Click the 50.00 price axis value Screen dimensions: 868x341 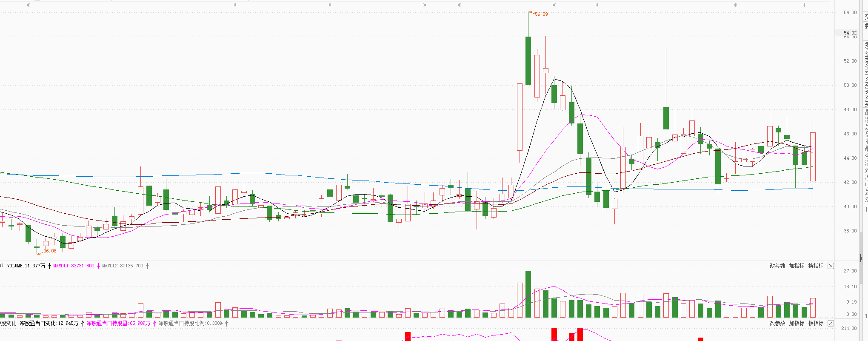coord(850,85)
